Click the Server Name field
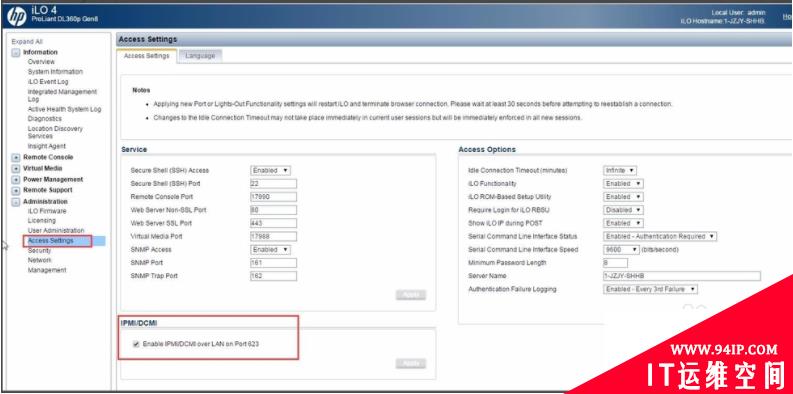The width and height of the screenshot is (793, 394). [682, 276]
